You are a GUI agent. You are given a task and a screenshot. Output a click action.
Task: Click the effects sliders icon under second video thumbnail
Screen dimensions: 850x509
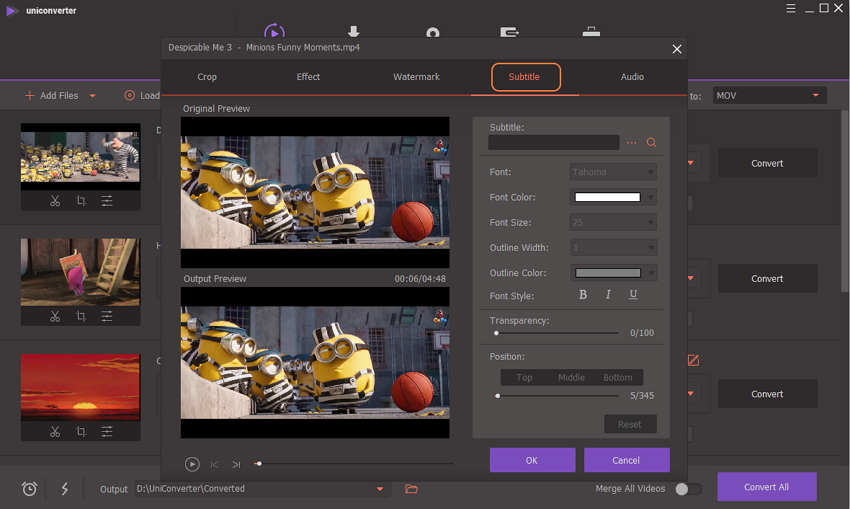tap(107, 316)
